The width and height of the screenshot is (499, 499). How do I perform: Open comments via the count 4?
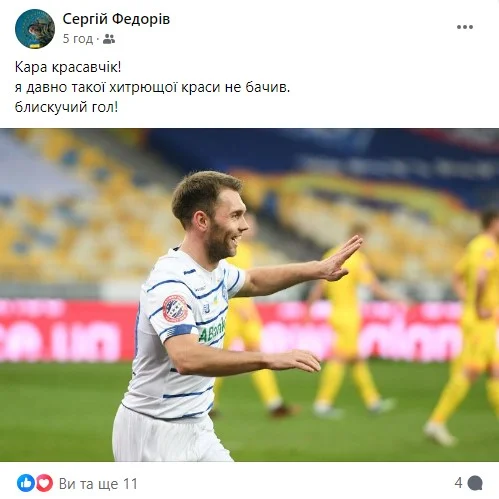click(458, 483)
